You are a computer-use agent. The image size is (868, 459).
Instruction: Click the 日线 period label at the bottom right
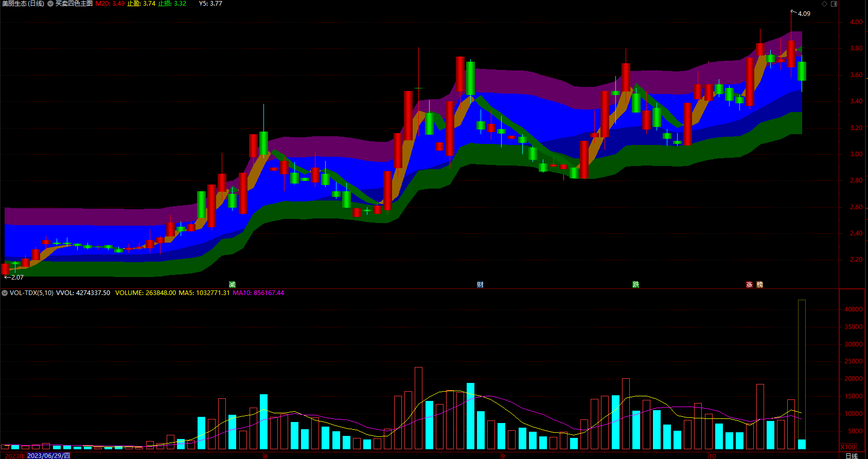point(852,455)
